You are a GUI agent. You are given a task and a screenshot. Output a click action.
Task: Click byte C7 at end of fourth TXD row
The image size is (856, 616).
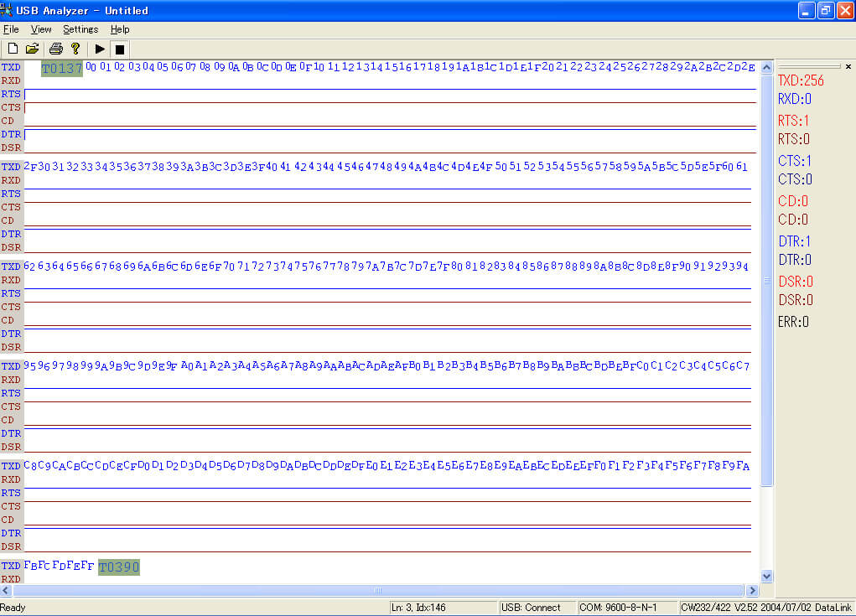click(743, 365)
